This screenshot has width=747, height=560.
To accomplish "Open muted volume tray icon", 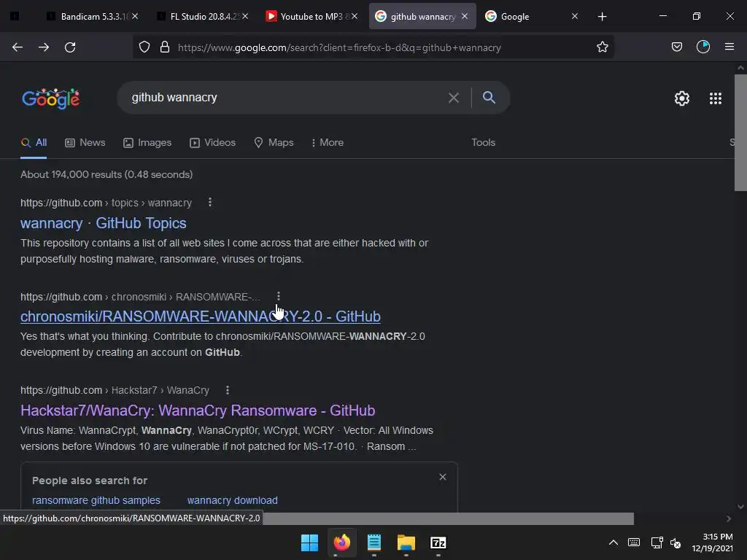I will [x=676, y=542].
